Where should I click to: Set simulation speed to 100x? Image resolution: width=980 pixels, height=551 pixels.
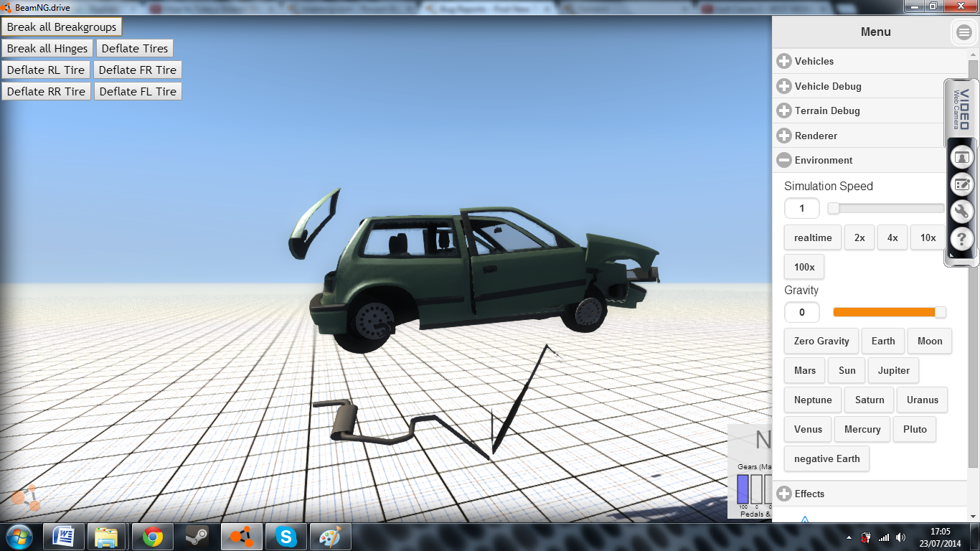coord(804,267)
